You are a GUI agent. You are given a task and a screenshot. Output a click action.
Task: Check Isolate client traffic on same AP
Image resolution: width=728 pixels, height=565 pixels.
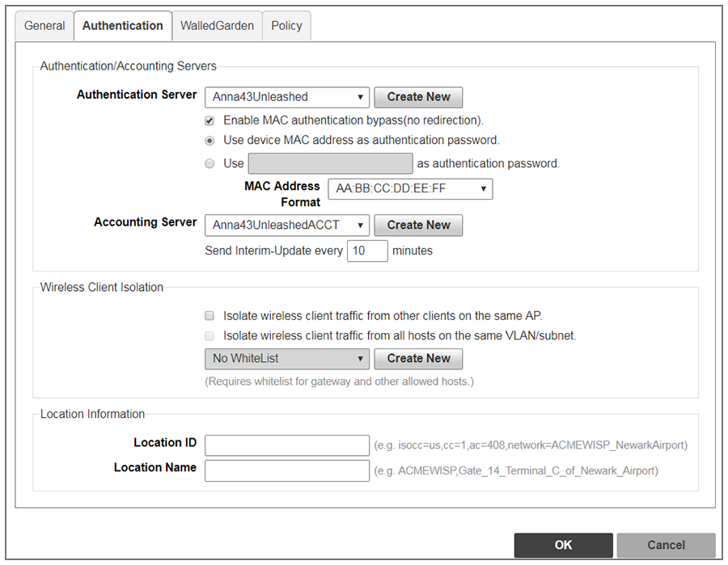pos(210,316)
